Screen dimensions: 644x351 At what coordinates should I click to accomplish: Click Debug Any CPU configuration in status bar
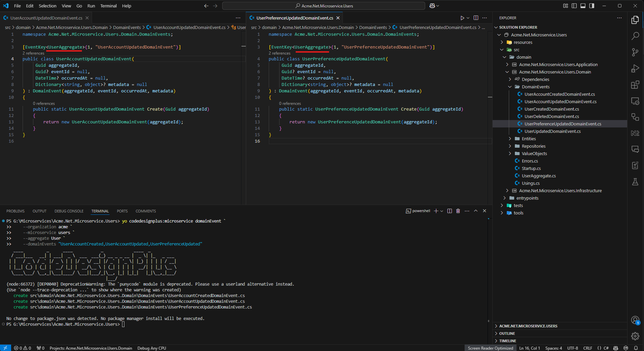coord(152,348)
